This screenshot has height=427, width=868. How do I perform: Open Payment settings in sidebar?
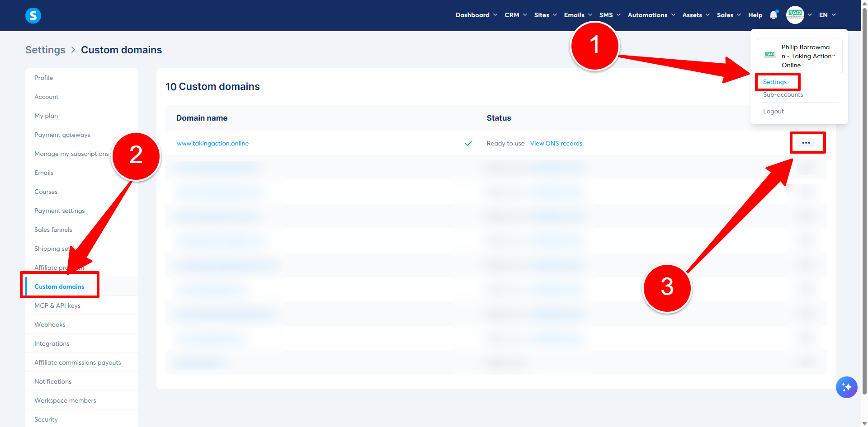[x=82, y=211]
